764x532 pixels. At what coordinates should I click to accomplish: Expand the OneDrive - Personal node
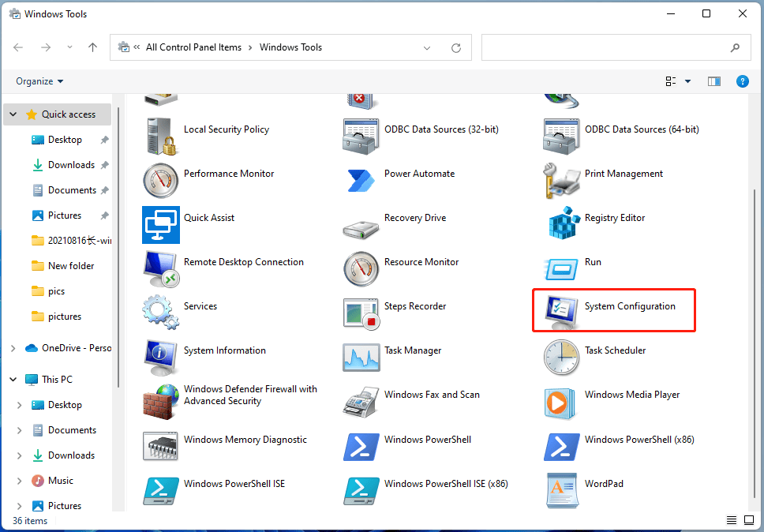pos(13,348)
